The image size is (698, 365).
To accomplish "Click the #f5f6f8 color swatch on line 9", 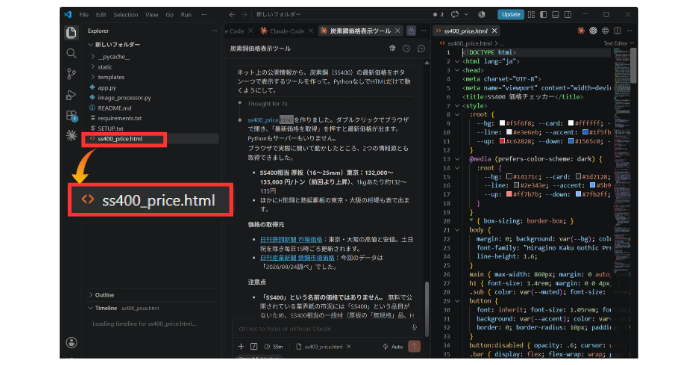I will (x=502, y=123).
